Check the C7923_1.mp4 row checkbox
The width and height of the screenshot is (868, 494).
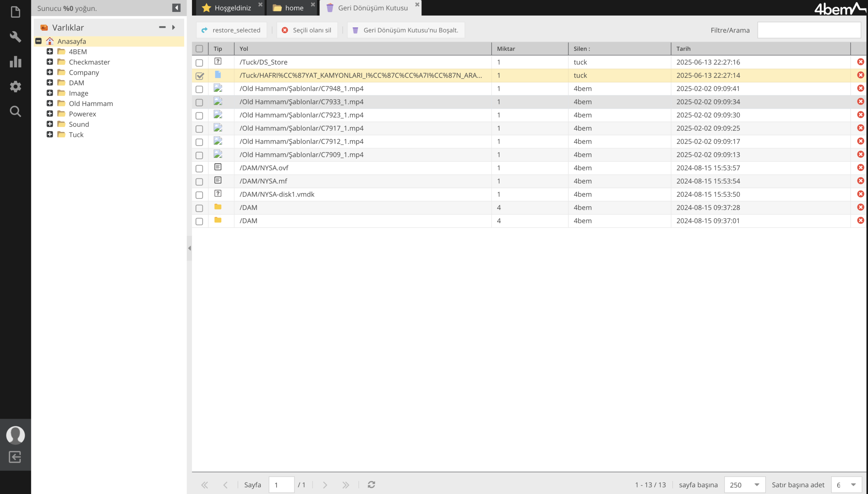pos(199,116)
